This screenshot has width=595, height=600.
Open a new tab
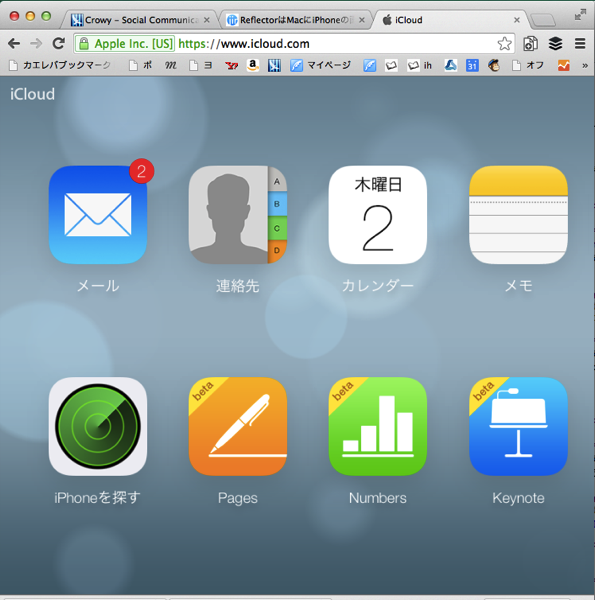click(x=543, y=20)
